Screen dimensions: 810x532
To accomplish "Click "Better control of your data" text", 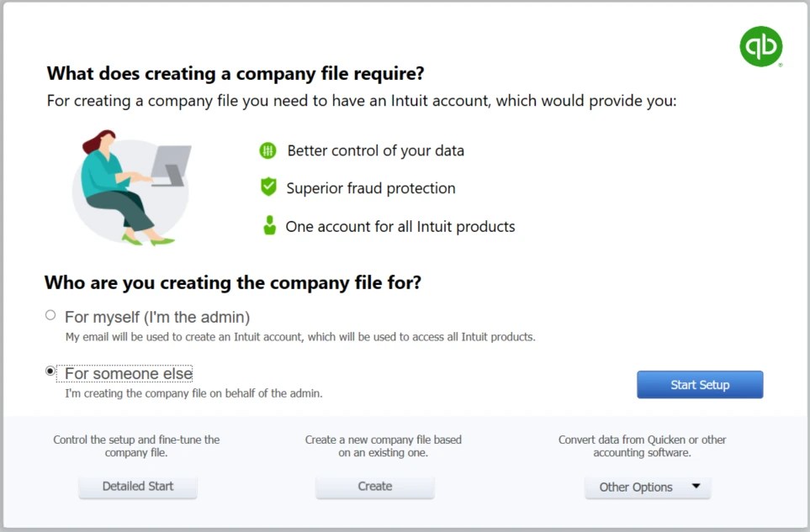I will [375, 150].
